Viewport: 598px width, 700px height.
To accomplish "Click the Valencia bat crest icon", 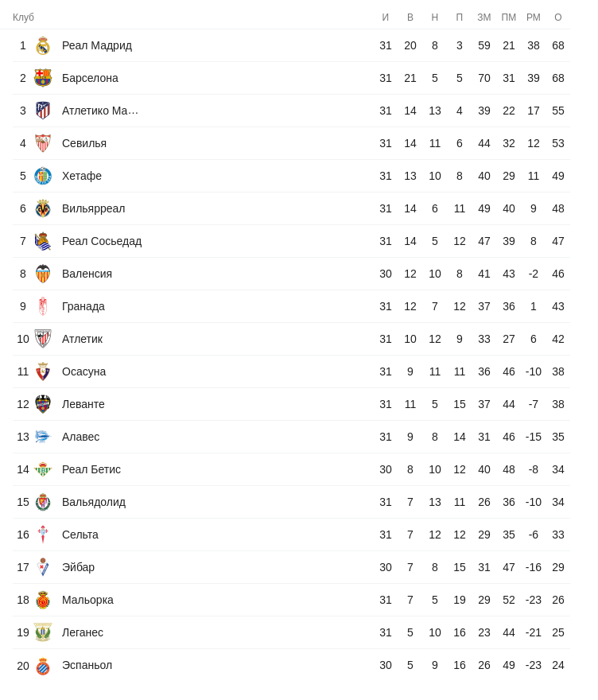I will [x=43, y=274].
